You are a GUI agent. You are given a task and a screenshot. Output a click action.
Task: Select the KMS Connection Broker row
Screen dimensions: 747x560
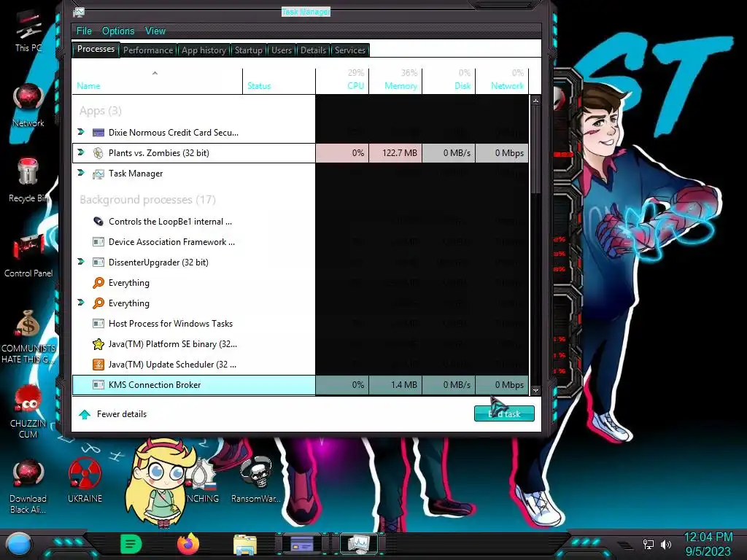tap(300, 385)
